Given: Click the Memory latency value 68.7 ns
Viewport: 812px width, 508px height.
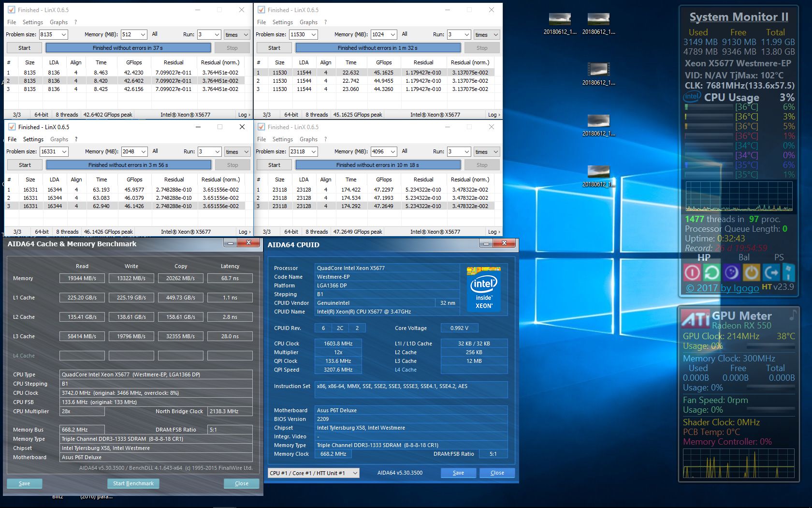Looking at the screenshot, I should tap(230, 278).
